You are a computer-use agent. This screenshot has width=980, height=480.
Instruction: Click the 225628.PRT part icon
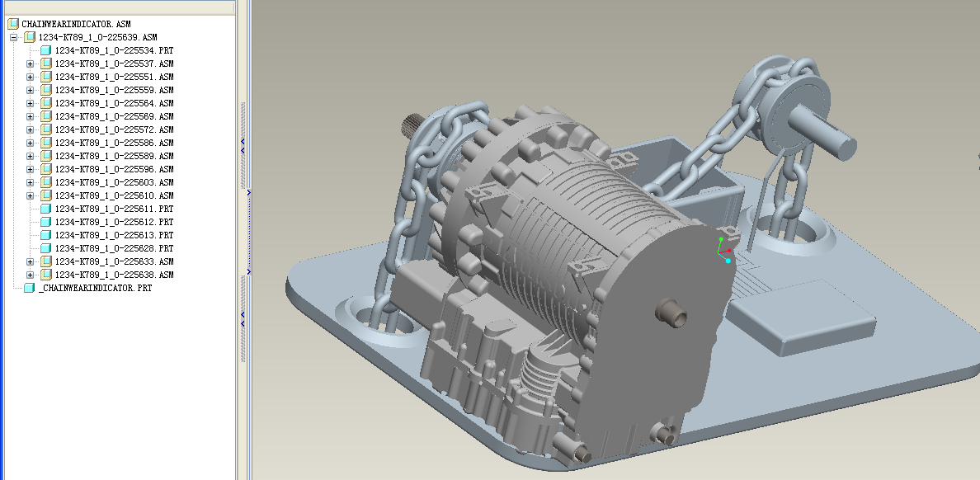tap(45, 248)
